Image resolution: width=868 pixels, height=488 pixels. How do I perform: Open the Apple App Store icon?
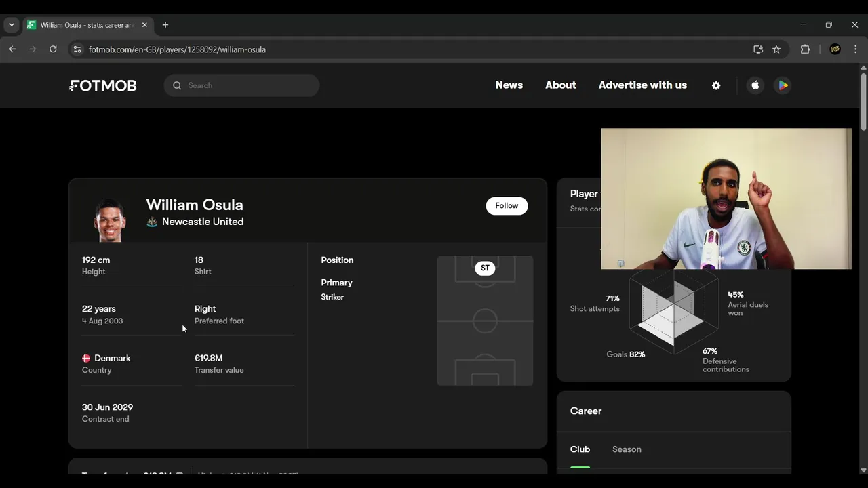point(755,85)
